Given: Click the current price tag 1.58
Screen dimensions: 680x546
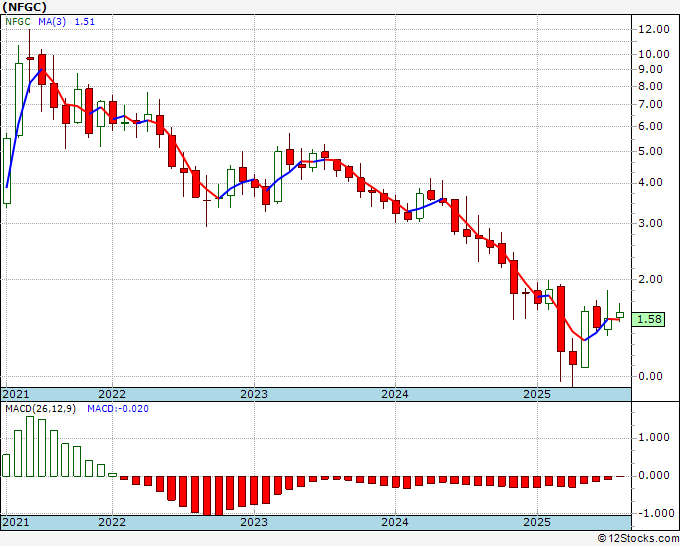Looking at the screenshot, I should 649,320.
